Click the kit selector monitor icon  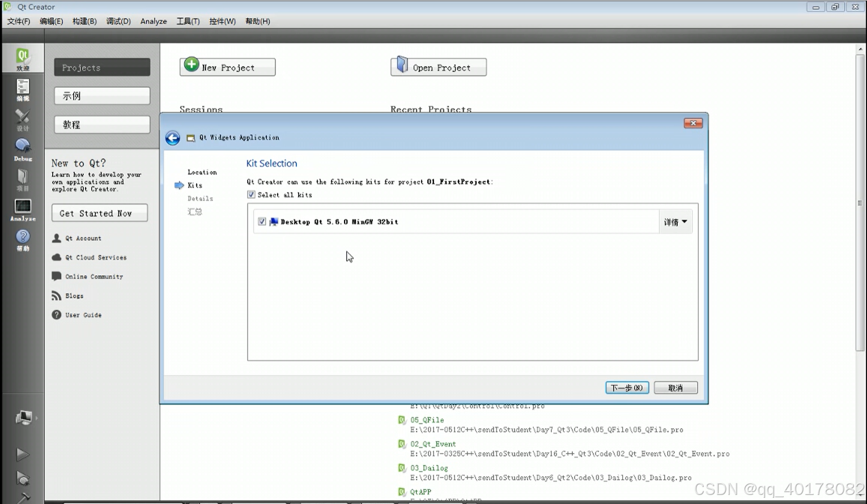point(24,418)
